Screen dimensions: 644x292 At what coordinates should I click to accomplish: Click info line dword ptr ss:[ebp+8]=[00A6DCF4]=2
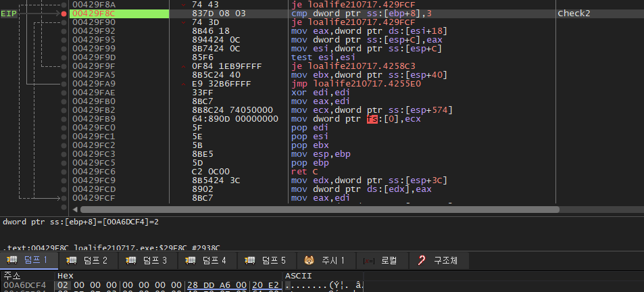coord(80,222)
